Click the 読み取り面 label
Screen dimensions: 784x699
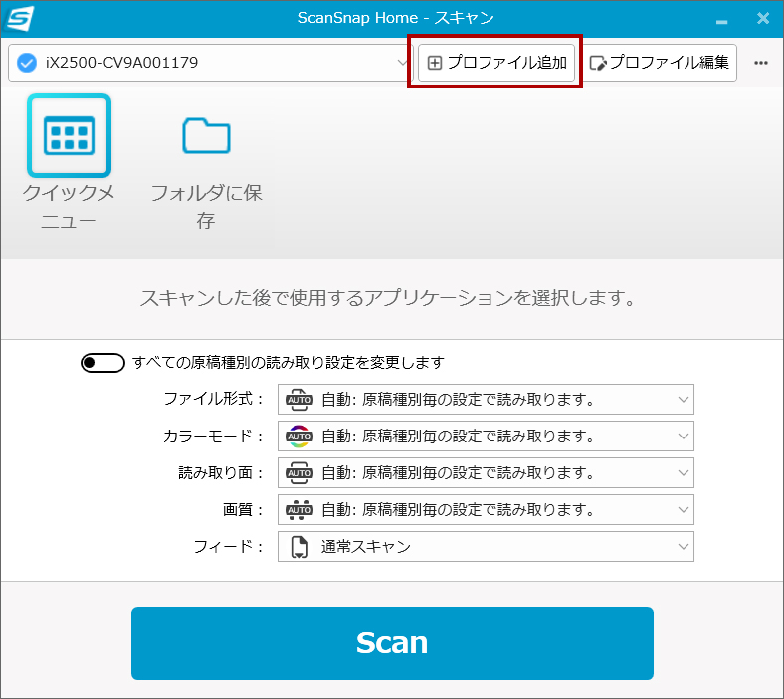221,472
